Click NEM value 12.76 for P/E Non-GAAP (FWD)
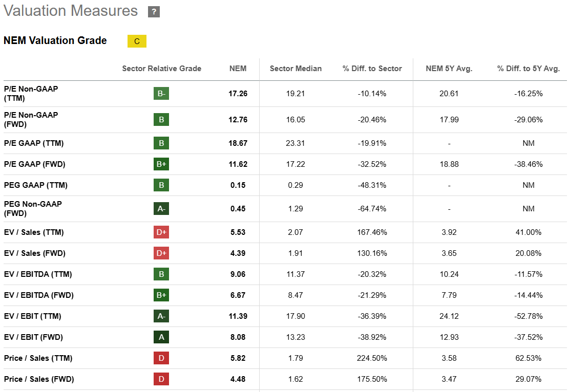Viewport: 569px width, 392px height. (238, 120)
